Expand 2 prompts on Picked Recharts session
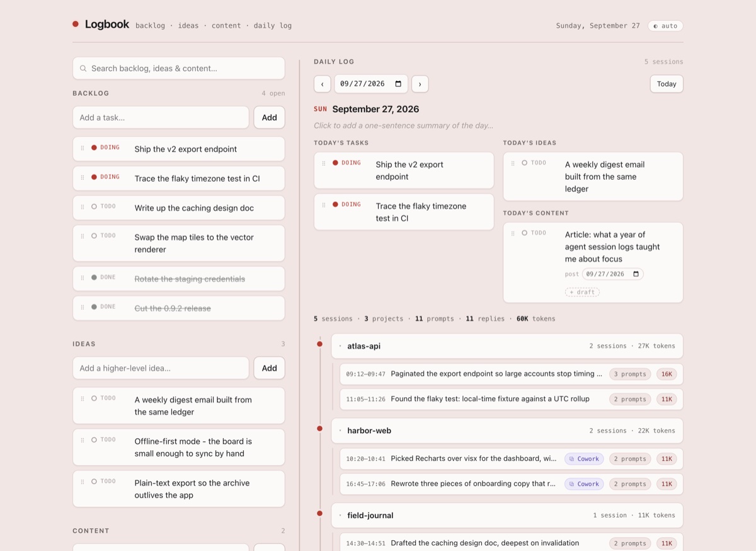The image size is (756, 551). pyautogui.click(x=630, y=459)
